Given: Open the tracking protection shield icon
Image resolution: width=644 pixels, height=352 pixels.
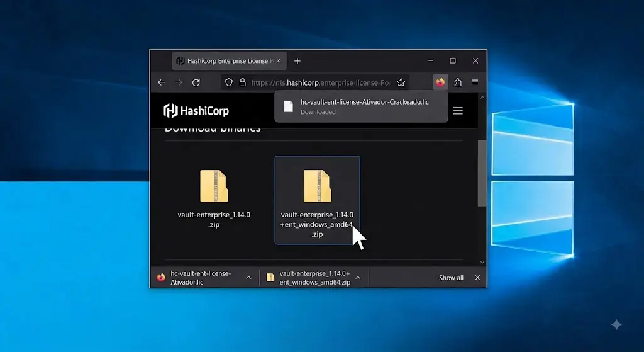Looking at the screenshot, I should [229, 82].
